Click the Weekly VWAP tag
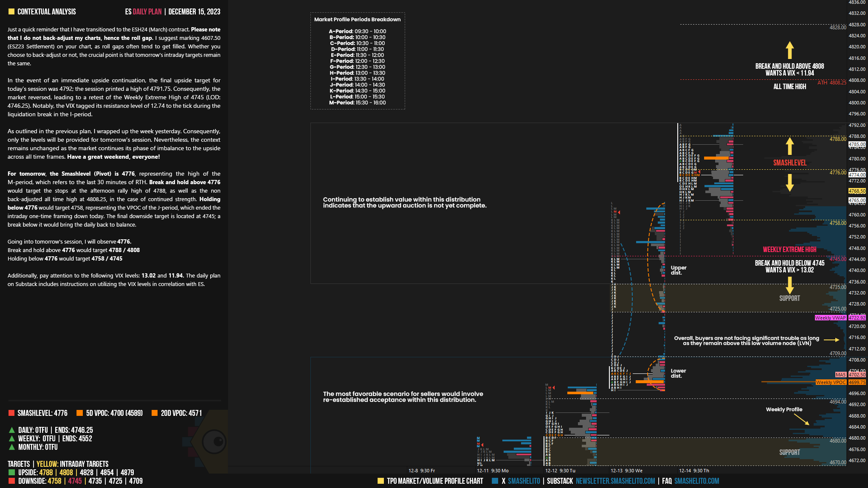Screen dimensions: 868x488 coord(830,318)
